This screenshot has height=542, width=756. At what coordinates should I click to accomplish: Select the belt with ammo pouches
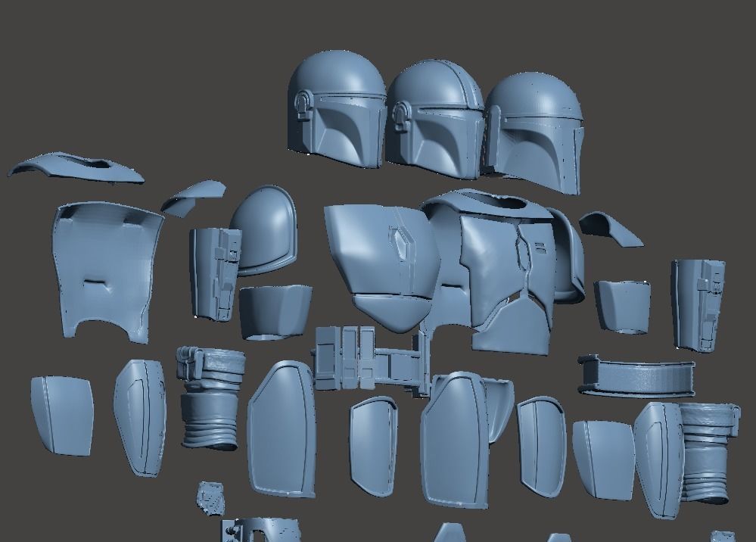pos(372,360)
